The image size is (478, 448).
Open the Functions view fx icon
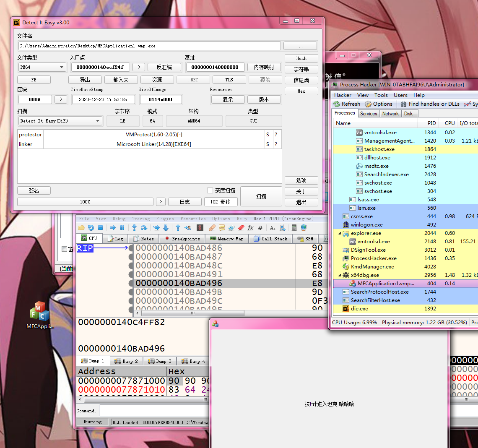click(251, 228)
